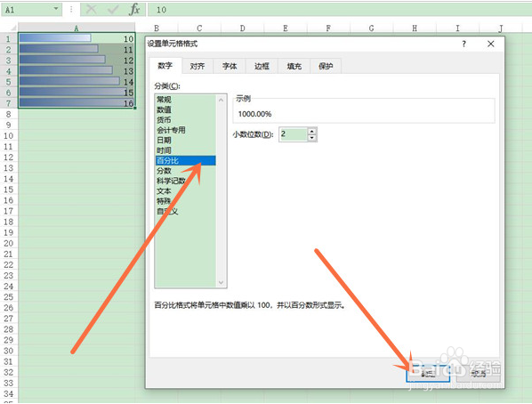
Task: Click the 取消 button
Action: (479, 374)
